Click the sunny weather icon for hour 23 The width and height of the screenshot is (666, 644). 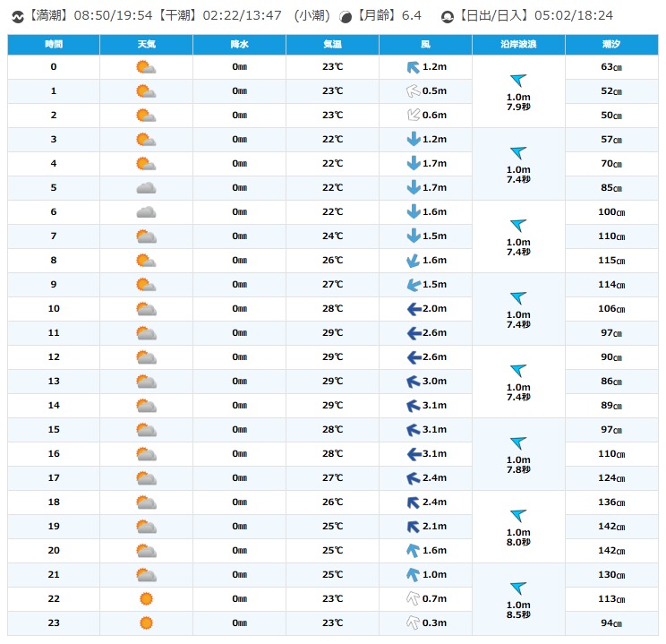pos(146,623)
